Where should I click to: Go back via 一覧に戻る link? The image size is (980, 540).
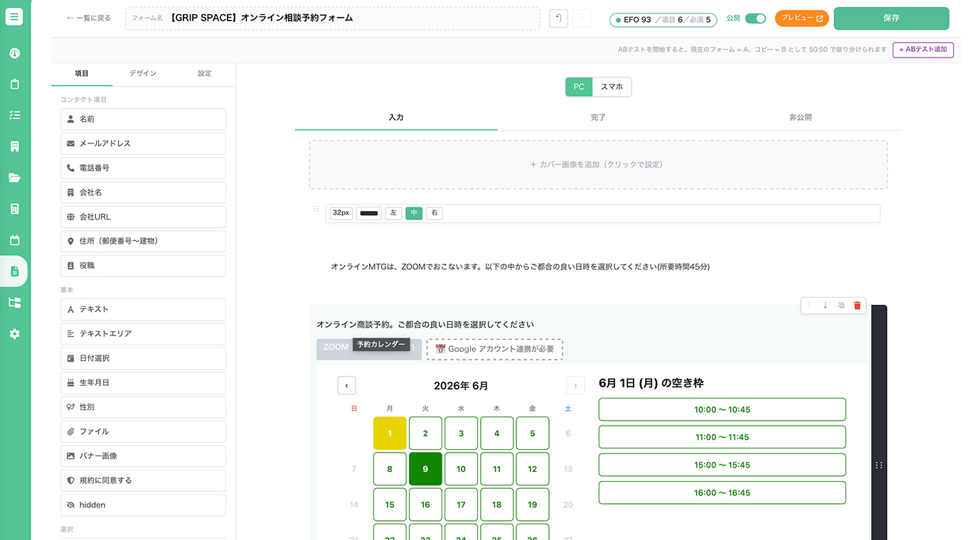[x=88, y=18]
